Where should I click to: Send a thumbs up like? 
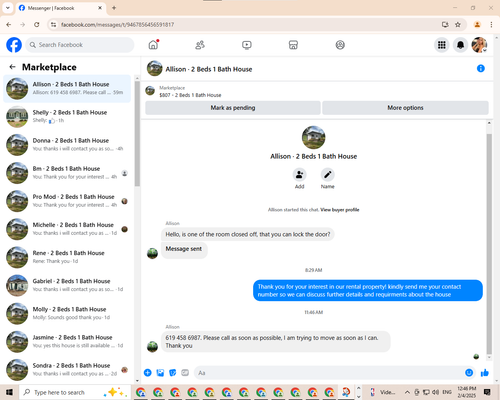[485, 373]
